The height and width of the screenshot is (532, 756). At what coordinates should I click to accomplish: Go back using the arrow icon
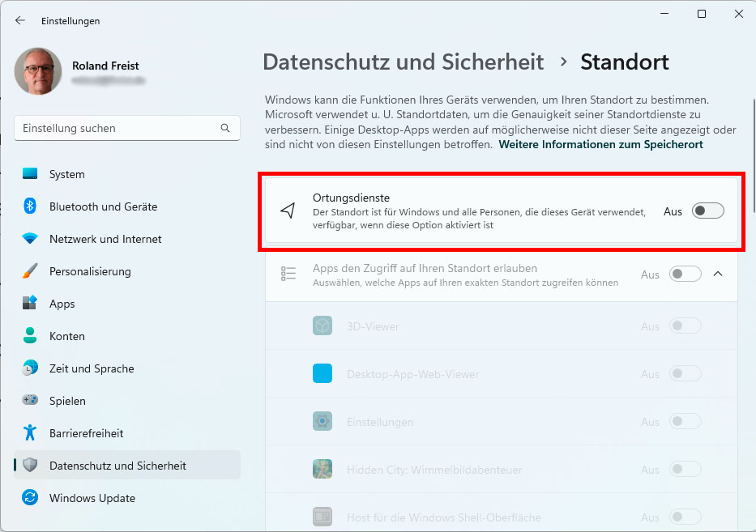[19, 20]
